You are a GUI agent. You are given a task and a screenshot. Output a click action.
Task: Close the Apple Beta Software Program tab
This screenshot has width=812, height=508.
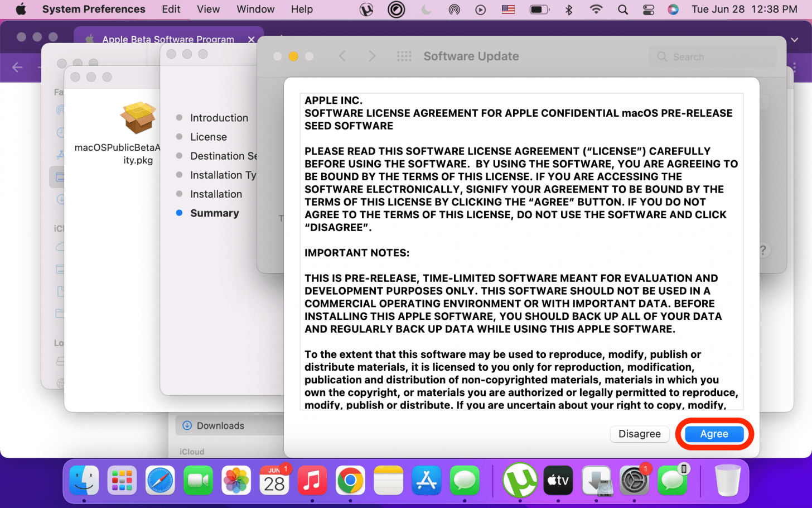251,39
